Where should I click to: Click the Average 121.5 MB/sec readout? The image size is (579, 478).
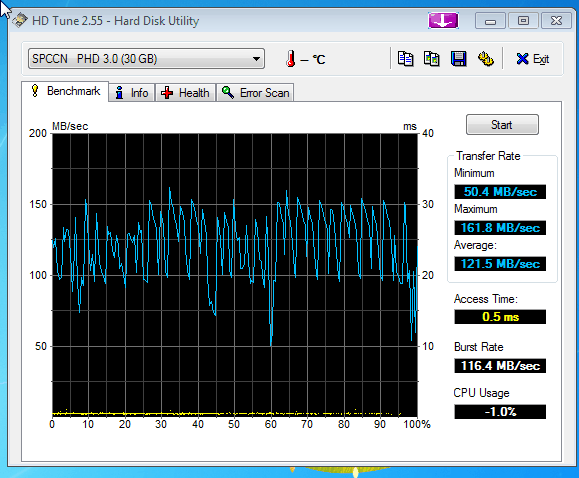point(500,264)
